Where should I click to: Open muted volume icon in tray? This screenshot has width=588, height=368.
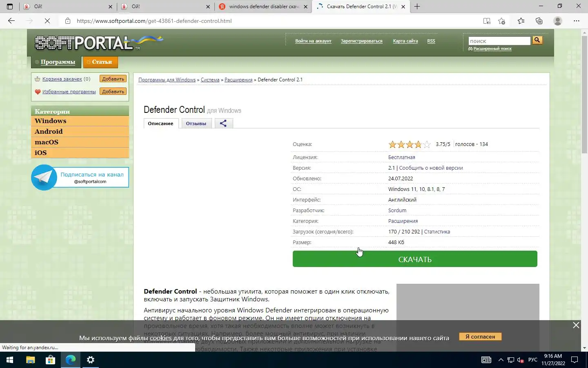521,360
